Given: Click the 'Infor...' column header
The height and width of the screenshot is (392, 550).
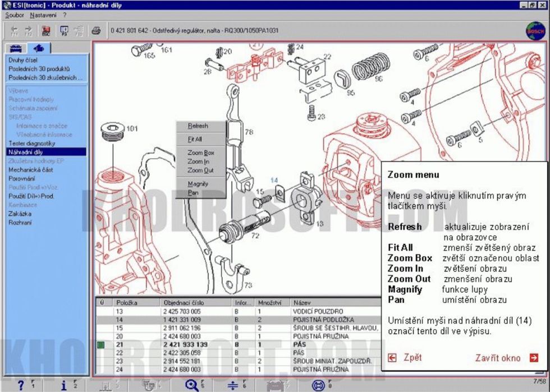Looking at the screenshot, I should coord(244,302).
